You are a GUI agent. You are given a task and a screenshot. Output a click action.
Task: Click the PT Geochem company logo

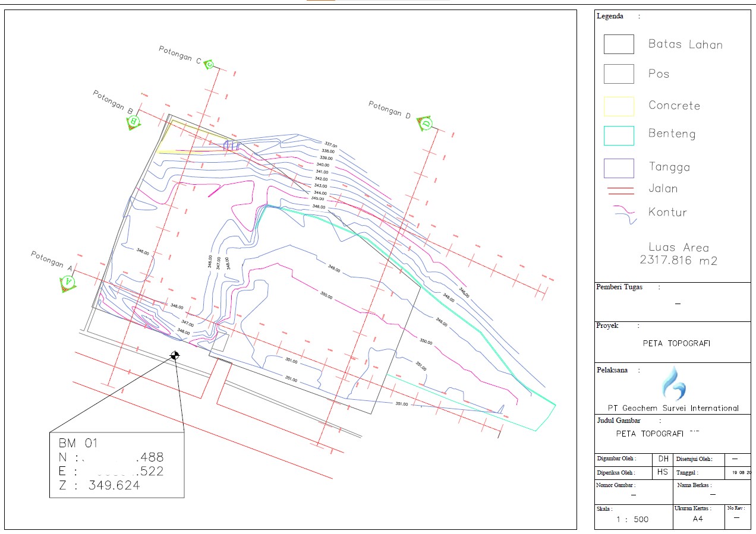673,384
